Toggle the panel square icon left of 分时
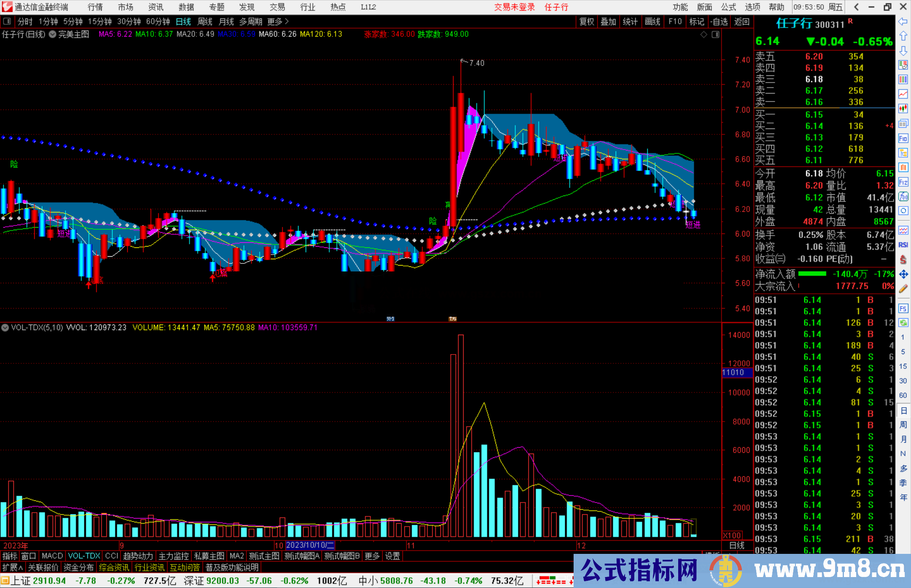This screenshot has height=588, width=911. [x=7, y=21]
